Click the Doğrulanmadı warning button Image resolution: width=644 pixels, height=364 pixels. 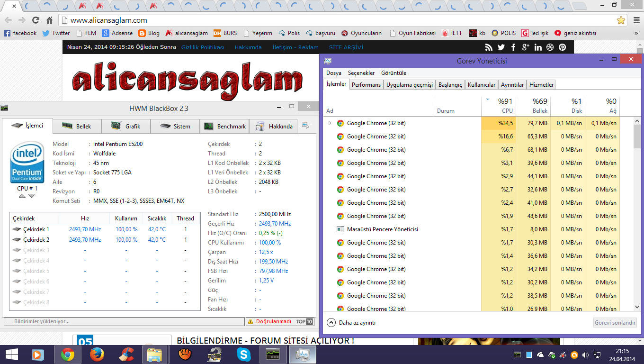click(270, 321)
